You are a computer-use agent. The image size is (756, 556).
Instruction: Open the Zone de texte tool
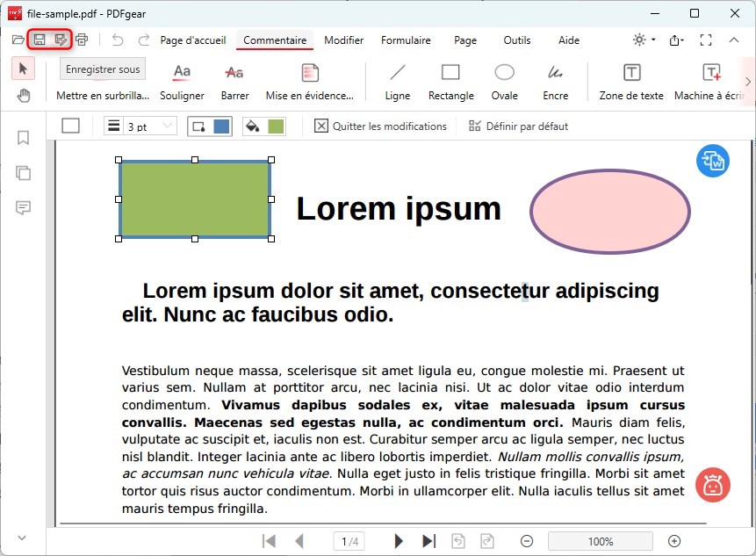pyautogui.click(x=630, y=82)
